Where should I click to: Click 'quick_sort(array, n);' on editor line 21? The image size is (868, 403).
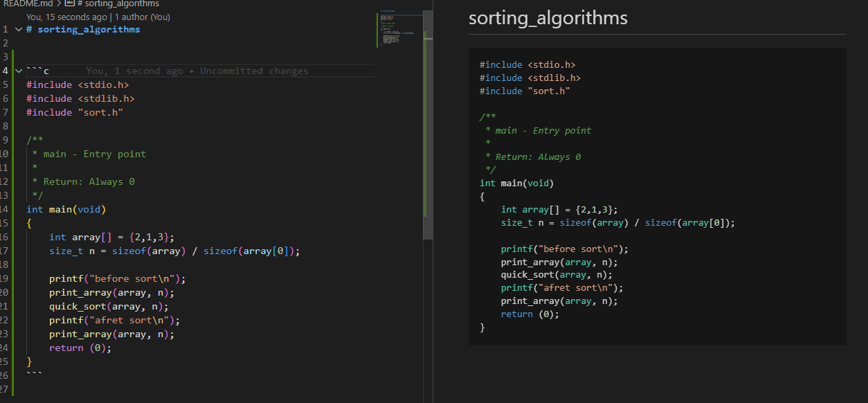click(109, 307)
